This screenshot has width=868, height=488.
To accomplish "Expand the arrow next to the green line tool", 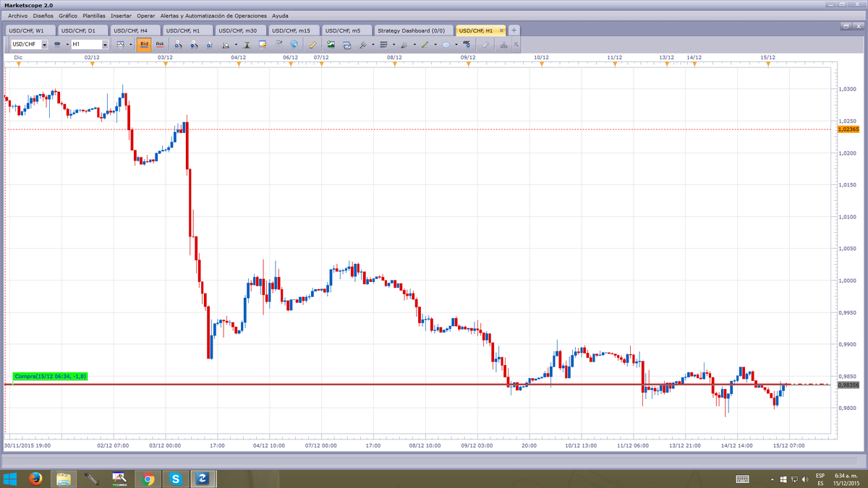I will pyautogui.click(x=435, y=45).
